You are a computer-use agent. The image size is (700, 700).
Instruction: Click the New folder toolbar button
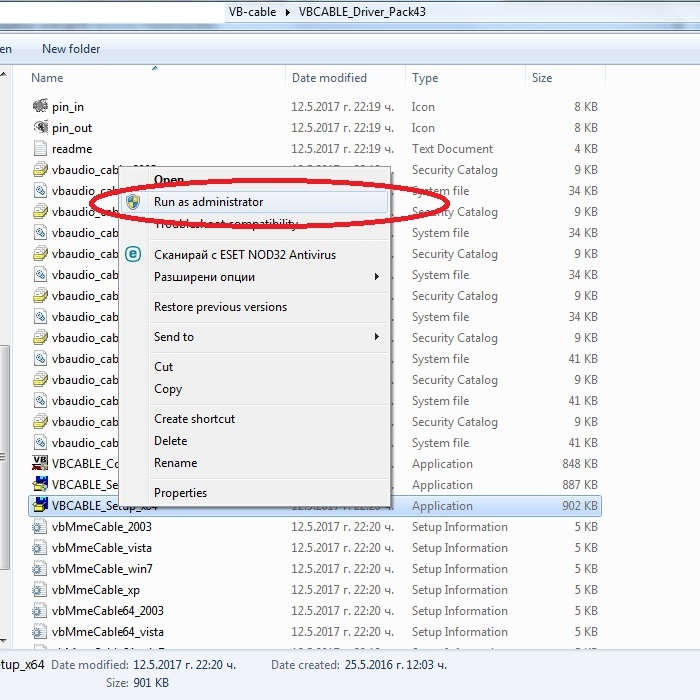[71, 49]
